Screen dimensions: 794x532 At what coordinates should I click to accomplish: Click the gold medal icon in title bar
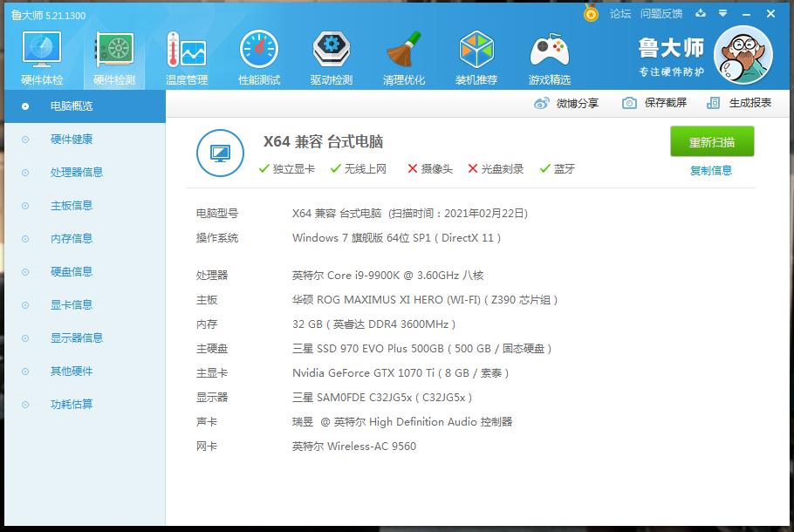[x=591, y=13]
